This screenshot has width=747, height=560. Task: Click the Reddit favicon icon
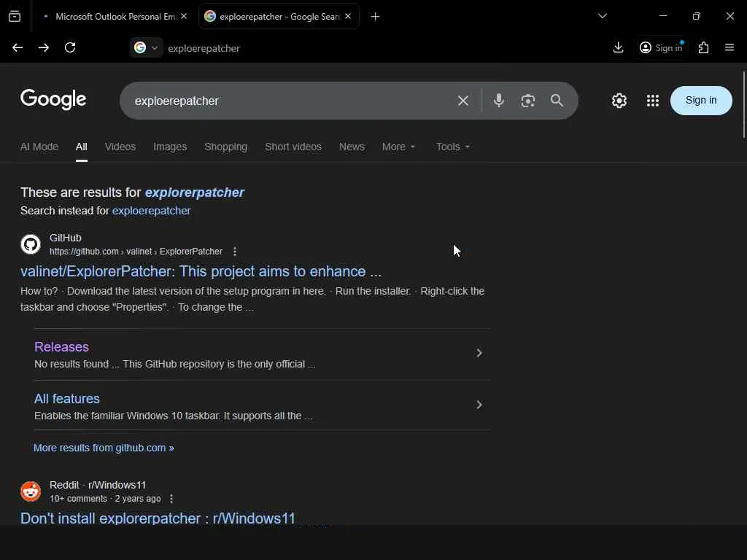click(31, 491)
